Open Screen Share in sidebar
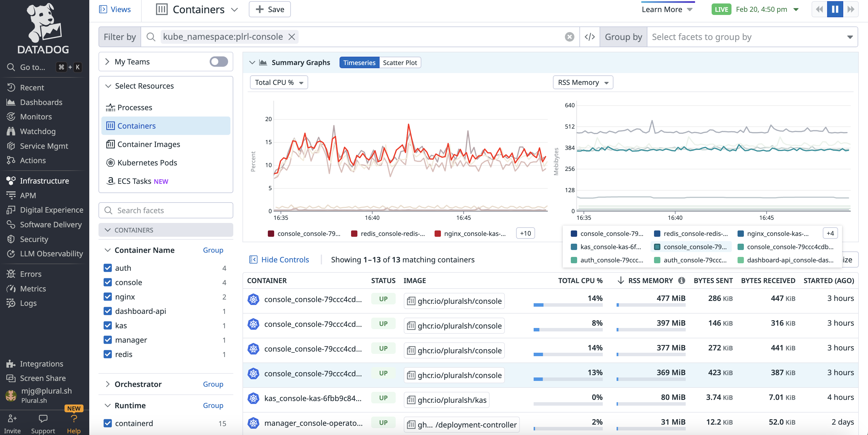The height and width of the screenshot is (435, 868). pyautogui.click(x=42, y=378)
